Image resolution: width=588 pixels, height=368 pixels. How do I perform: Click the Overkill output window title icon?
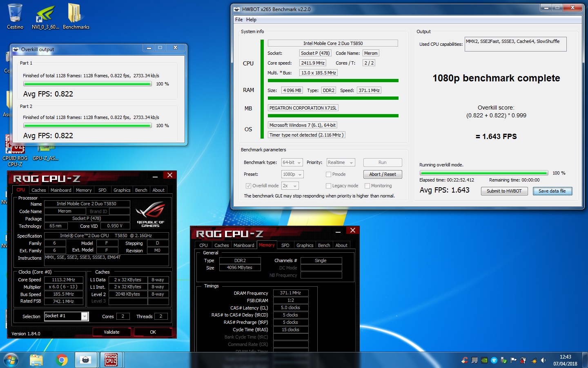(16, 49)
